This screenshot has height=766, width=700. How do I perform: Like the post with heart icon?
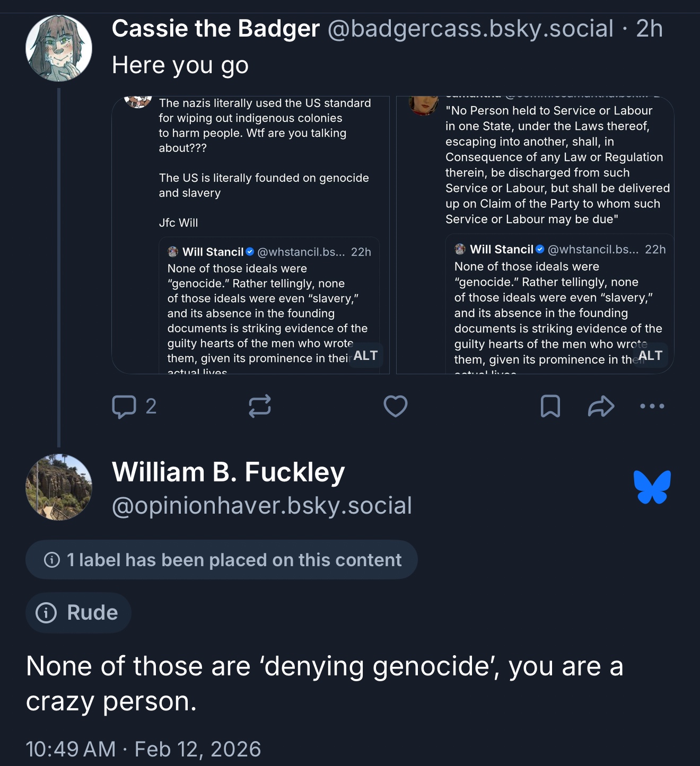pos(396,407)
